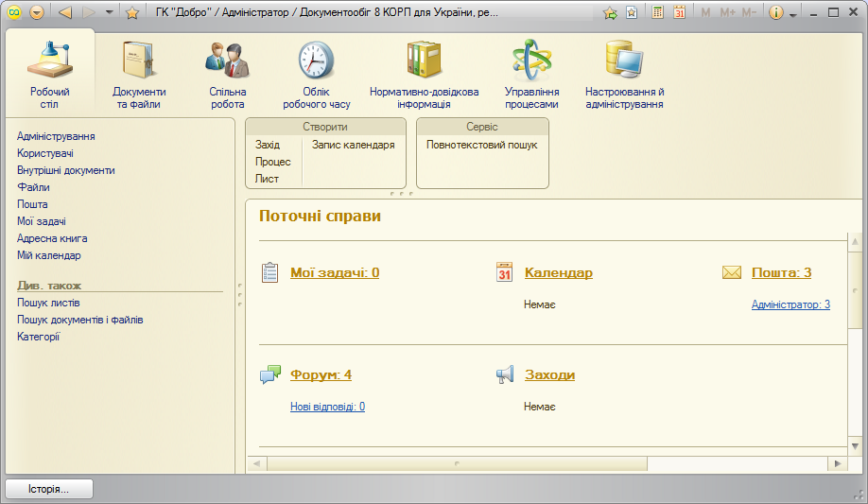The image size is (868, 504).
Task: Click the Форум speech bubbles icon
Action: pos(270,375)
